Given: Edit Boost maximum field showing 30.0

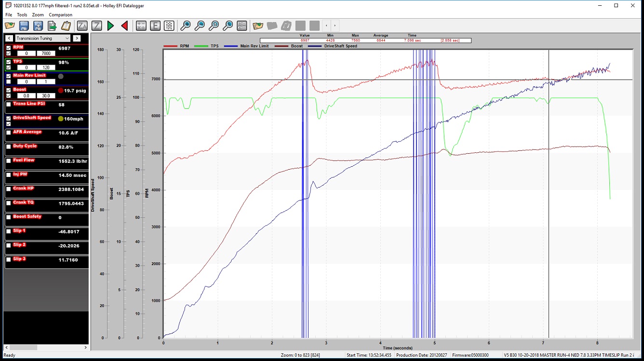Looking at the screenshot, I should [46, 96].
